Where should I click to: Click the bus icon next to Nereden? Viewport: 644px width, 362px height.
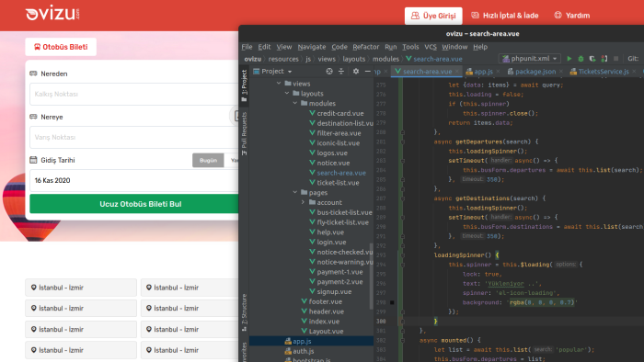pyautogui.click(x=33, y=74)
